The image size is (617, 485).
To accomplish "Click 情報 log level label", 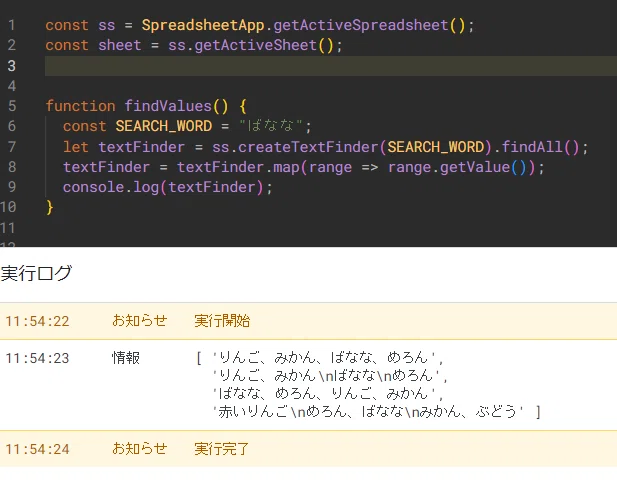I will 126,358.
